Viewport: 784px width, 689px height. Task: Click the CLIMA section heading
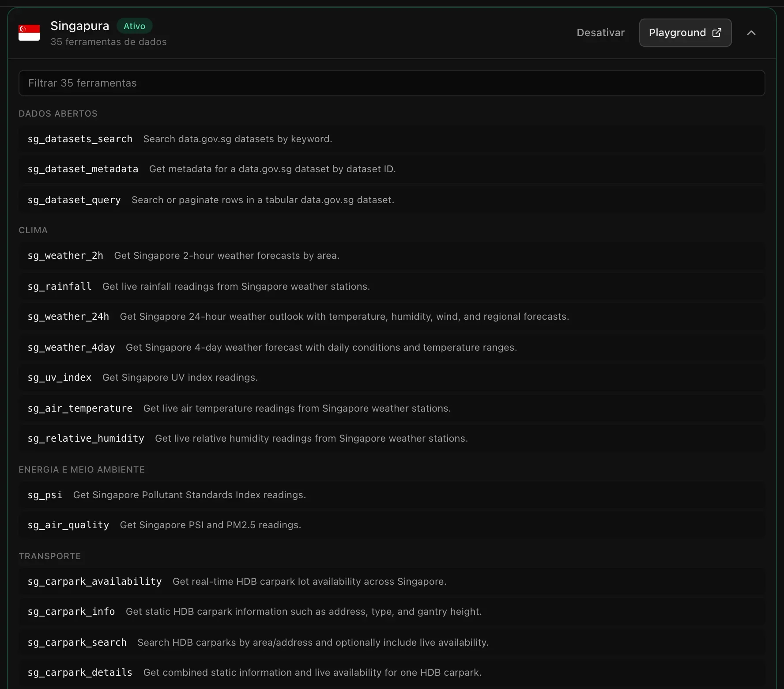click(33, 230)
